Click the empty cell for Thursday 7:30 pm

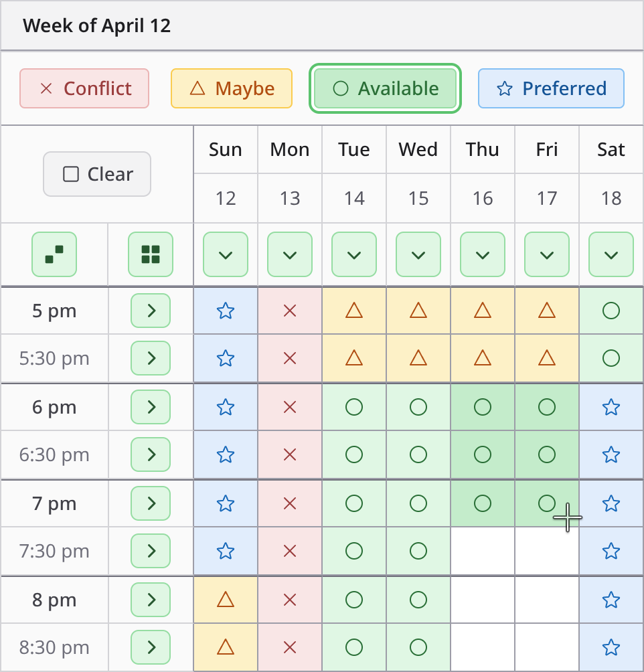(x=483, y=551)
